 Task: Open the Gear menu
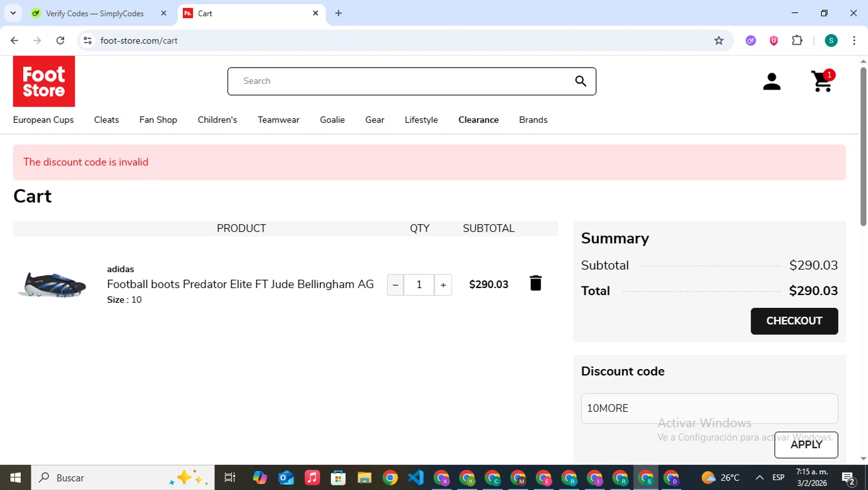374,120
